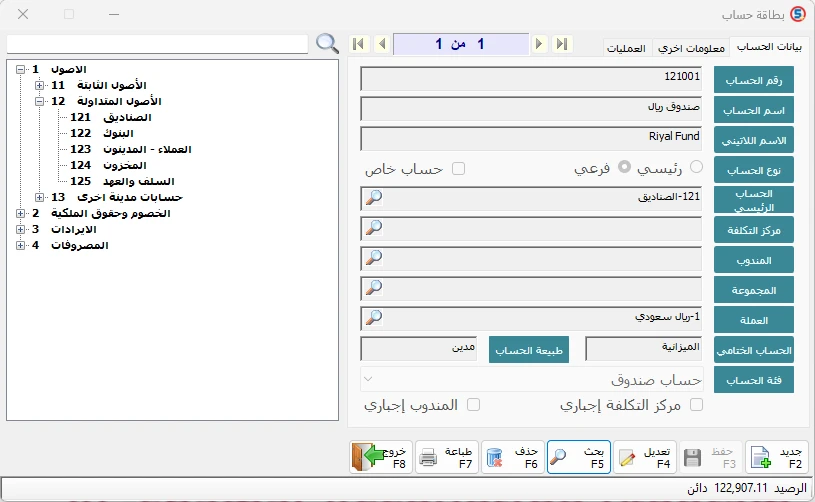Click the نوع الحساب label button

(754, 170)
